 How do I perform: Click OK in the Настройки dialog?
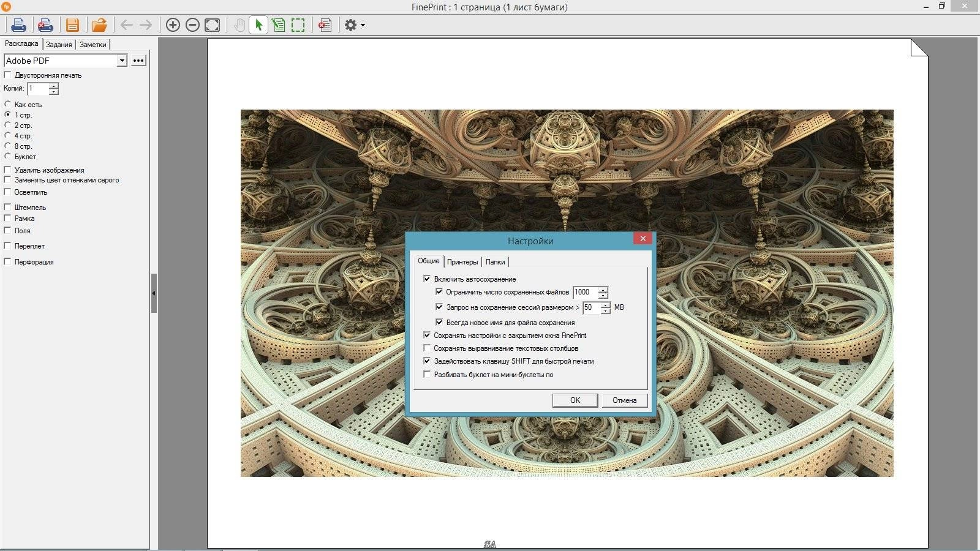[x=575, y=400]
